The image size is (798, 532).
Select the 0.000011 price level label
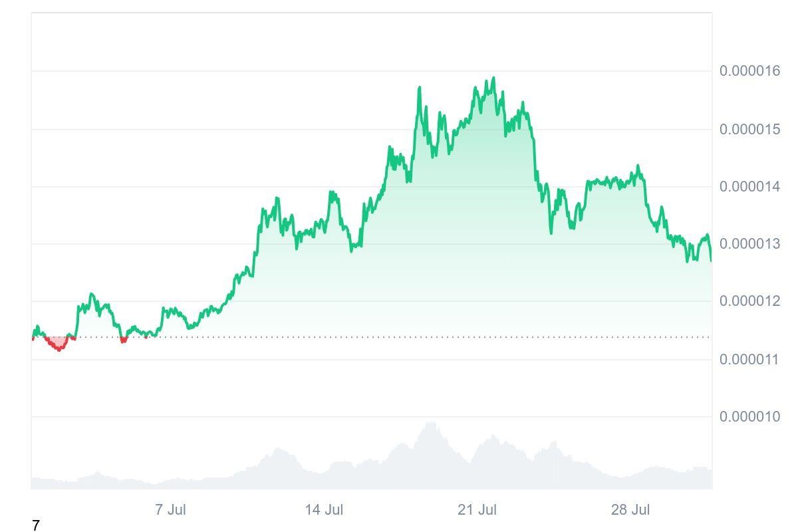(749, 360)
